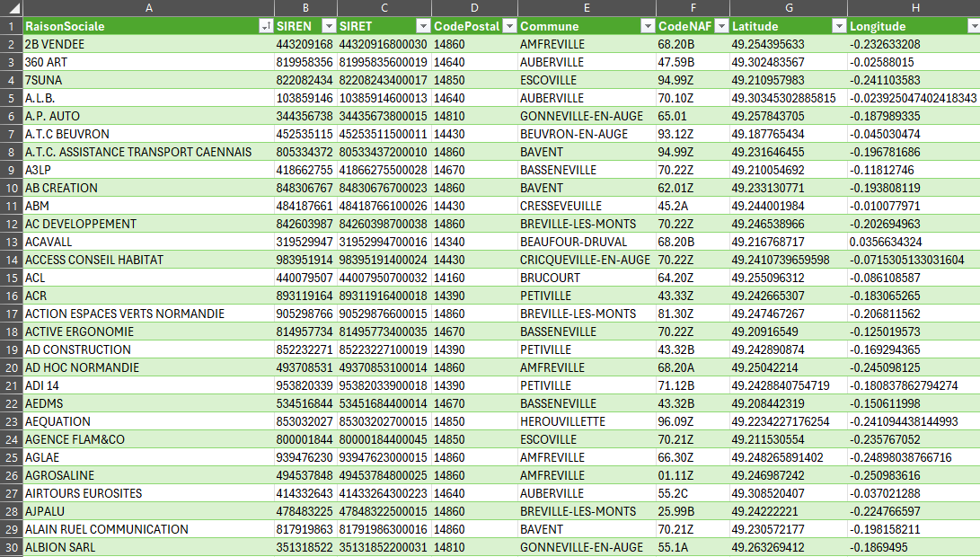Open the Longitude column filter dropdown

coord(973,26)
